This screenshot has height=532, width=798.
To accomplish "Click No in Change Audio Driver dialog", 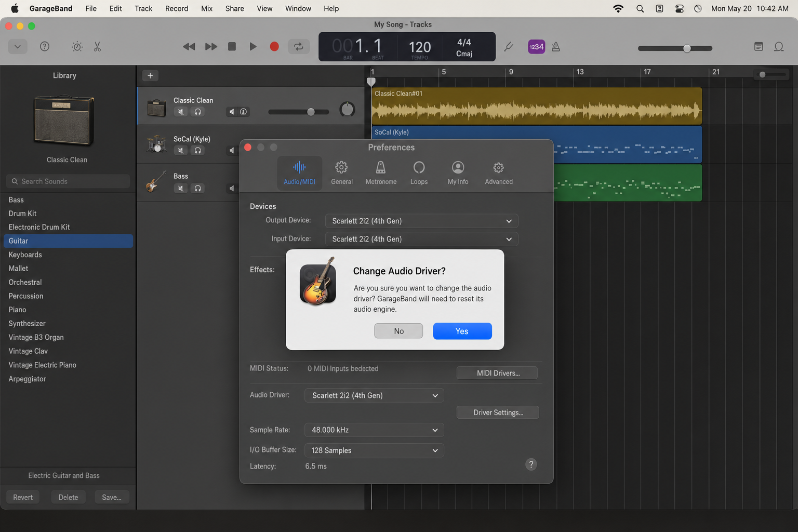I will coord(398,331).
